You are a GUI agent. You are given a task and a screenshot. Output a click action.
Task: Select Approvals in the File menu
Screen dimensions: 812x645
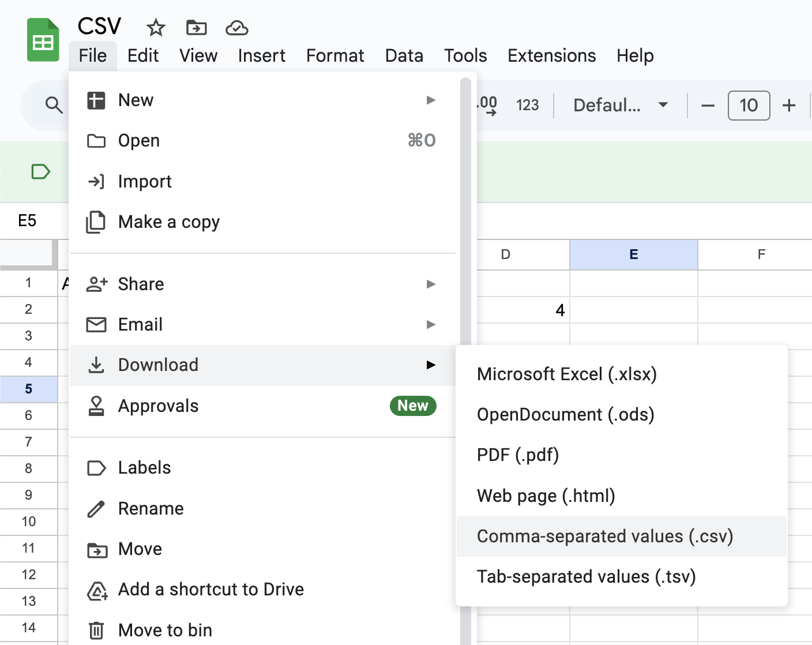[x=263, y=406]
